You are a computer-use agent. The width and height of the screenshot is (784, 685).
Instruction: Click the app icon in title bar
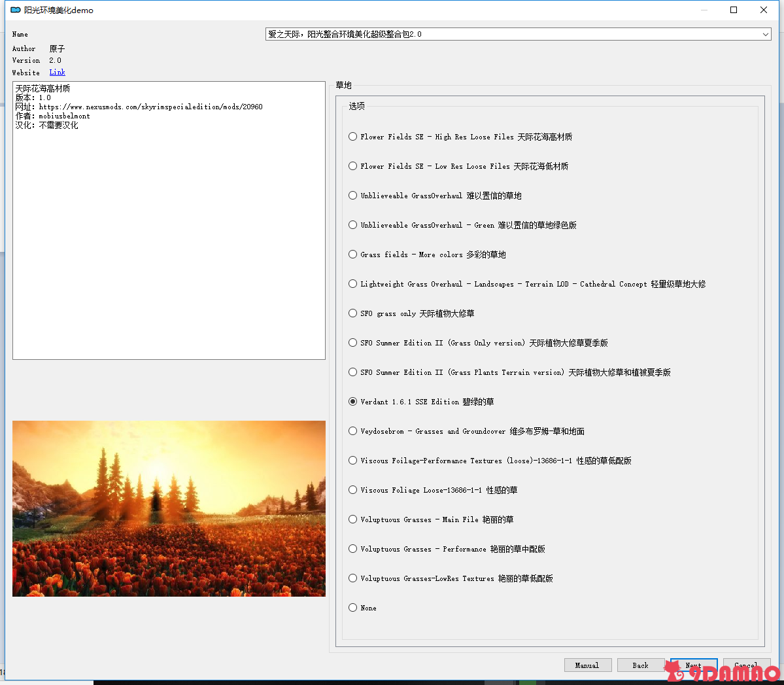point(16,10)
